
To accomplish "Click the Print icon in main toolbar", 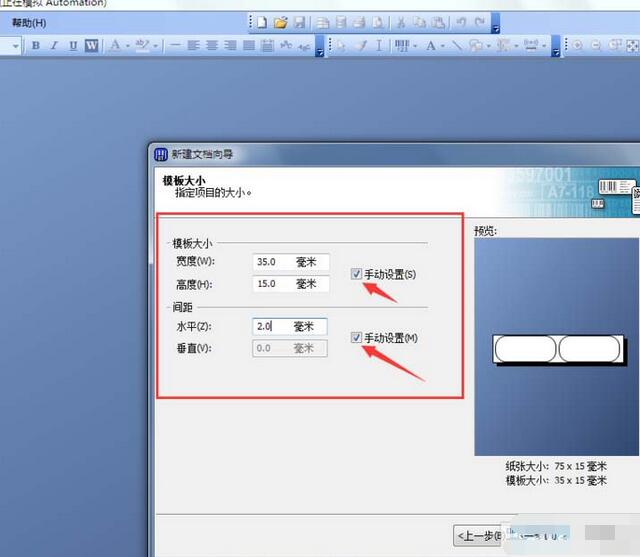I will point(359,22).
